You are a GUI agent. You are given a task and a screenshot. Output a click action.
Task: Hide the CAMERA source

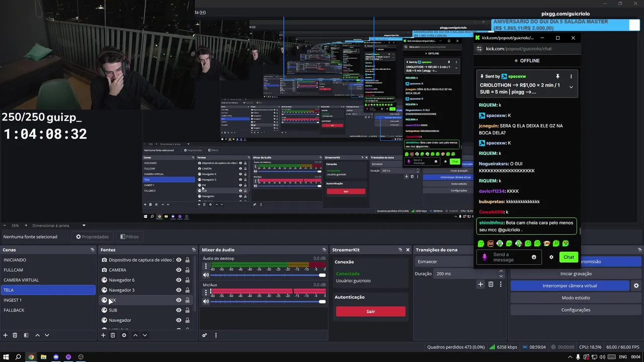coord(179,270)
